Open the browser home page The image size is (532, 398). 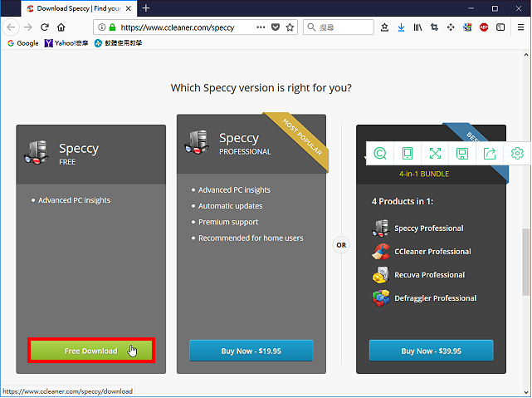pyautogui.click(x=61, y=27)
